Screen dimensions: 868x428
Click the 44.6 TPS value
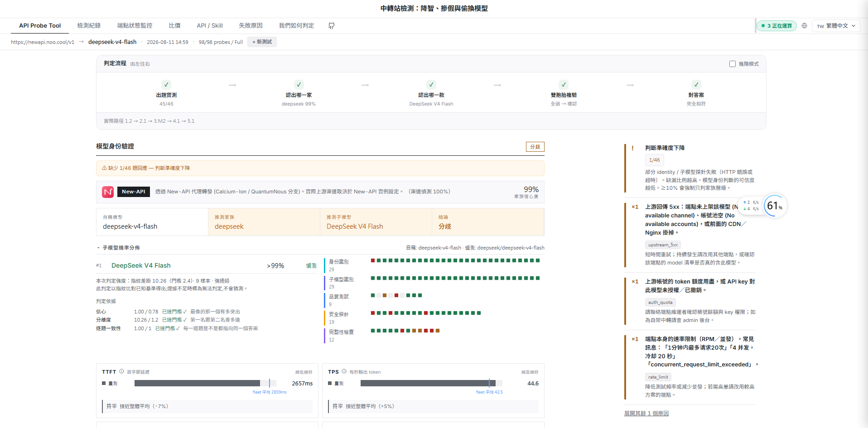[x=533, y=384]
